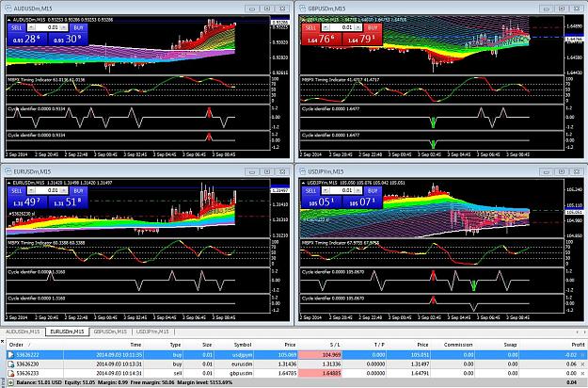Switch to the AUDUSDm,M15 chart tab
This screenshot has width=588, height=388.
[x=23, y=331]
